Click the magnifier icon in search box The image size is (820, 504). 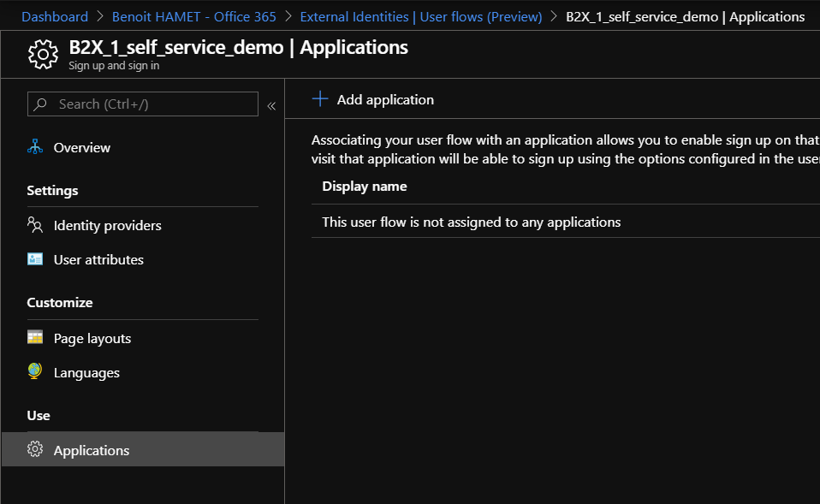click(x=41, y=104)
